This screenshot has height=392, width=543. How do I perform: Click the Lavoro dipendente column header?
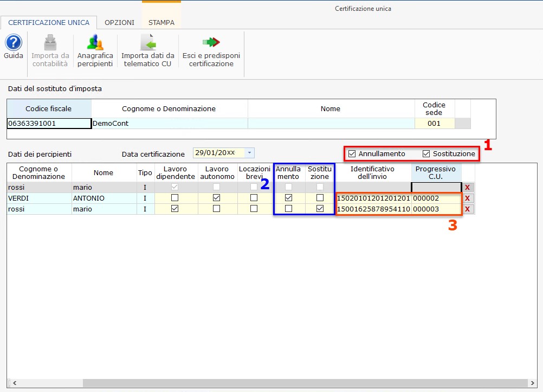(x=176, y=172)
